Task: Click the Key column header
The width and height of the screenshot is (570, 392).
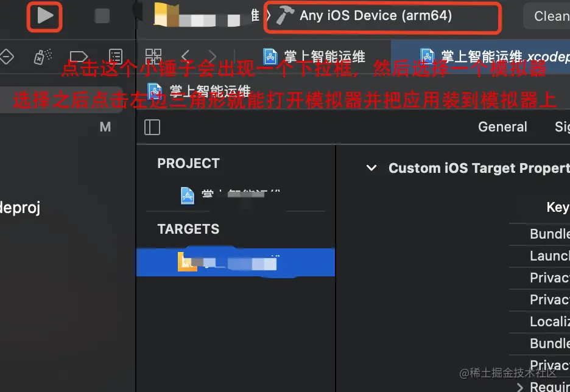Action: pos(558,207)
